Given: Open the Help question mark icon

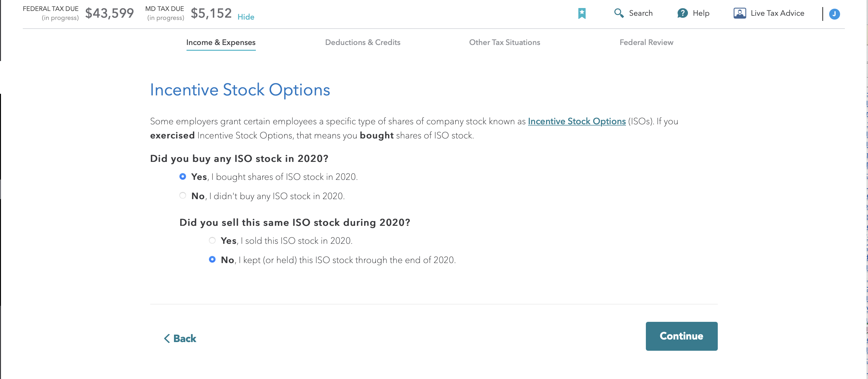Looking at the screenshot, I should point(682,13).
